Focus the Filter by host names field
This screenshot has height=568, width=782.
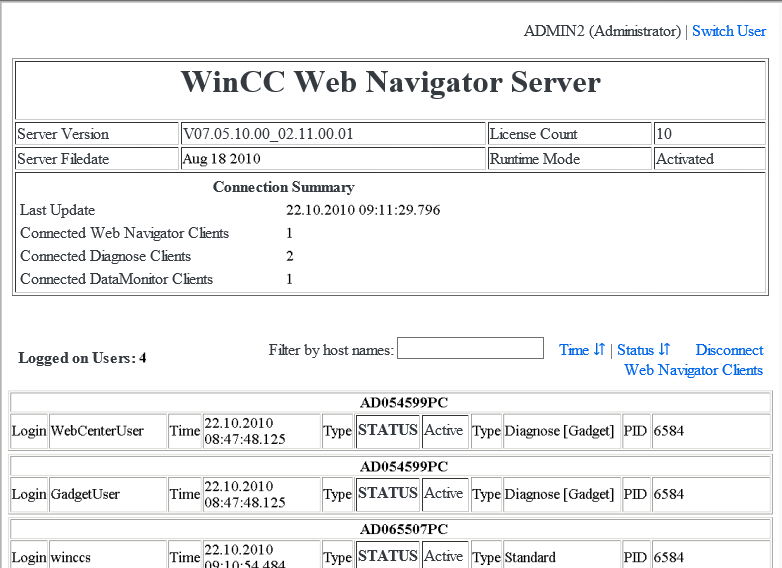pos(470,349)
